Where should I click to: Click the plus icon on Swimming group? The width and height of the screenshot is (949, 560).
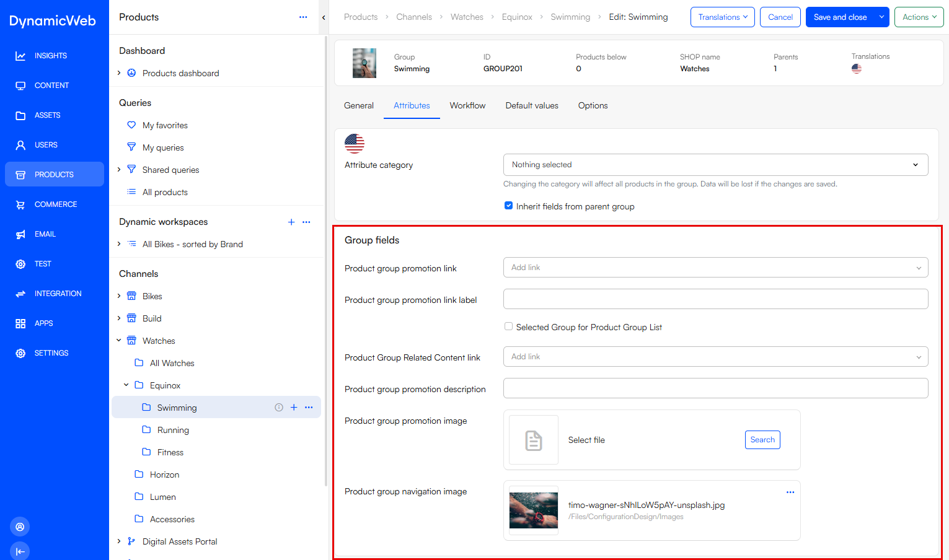point(294,407)
